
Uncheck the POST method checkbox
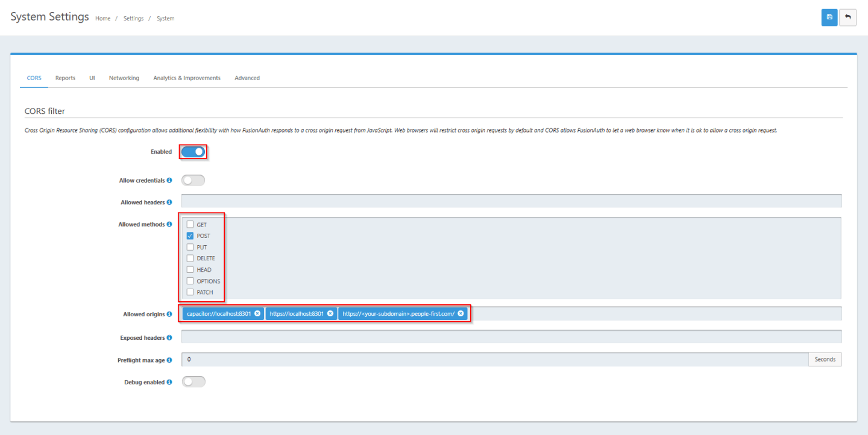(x=190, y=236)
